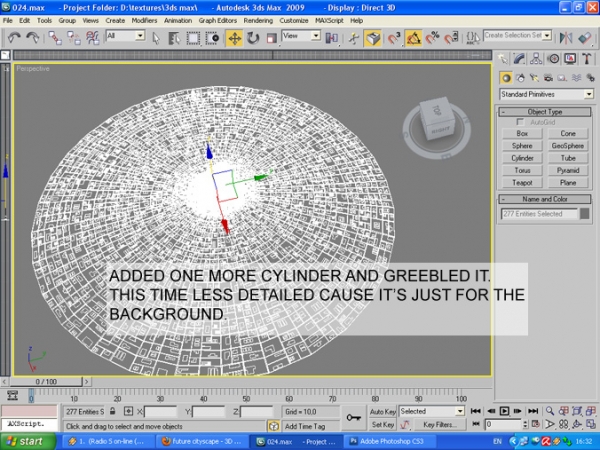Switch to the Motion panel tab
Image resolution: width=600 pixels, height=450 pixels.
pos(553,59)
